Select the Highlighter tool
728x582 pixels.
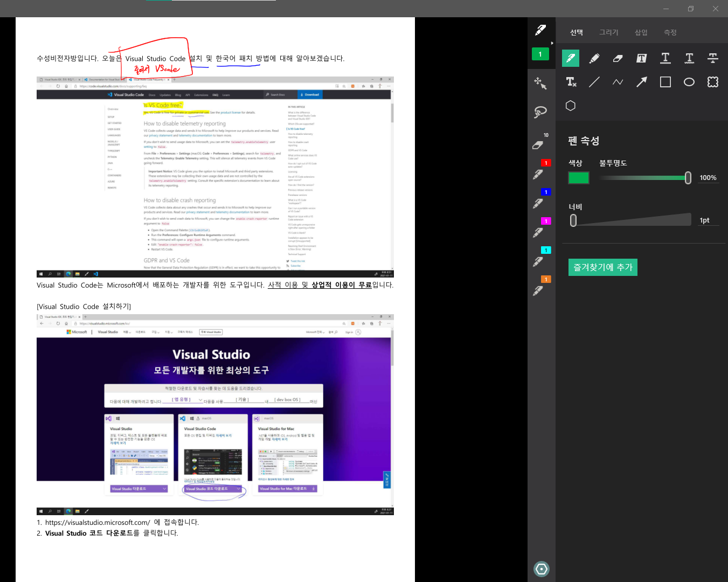click(594, 58)
